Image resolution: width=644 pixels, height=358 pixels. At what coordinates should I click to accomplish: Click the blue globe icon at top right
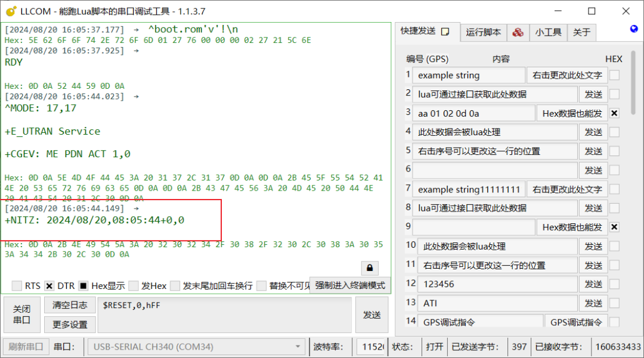634,29
